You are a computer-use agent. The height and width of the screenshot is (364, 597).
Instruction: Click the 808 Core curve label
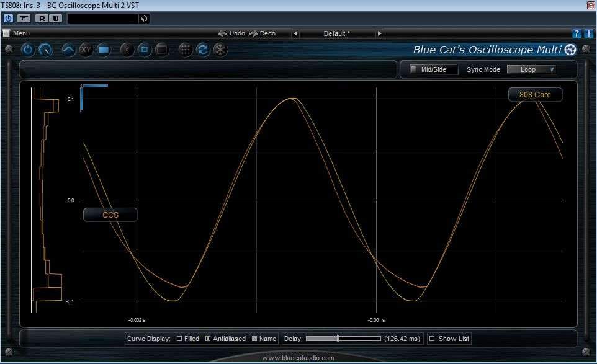click(x=535, y=95)
